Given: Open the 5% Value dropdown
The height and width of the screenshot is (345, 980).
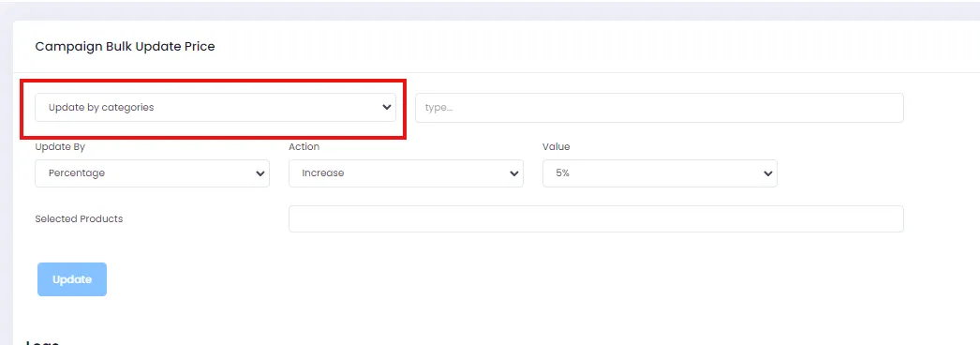Looking at the screenshot, I should point(660,173).
